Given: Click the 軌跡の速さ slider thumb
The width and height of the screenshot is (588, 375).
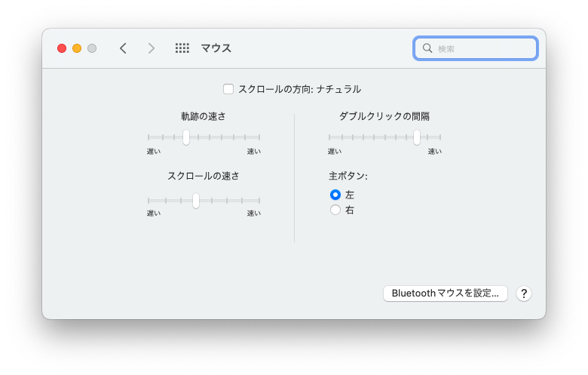Looking at the screenshot, I should tap(186, 137).
